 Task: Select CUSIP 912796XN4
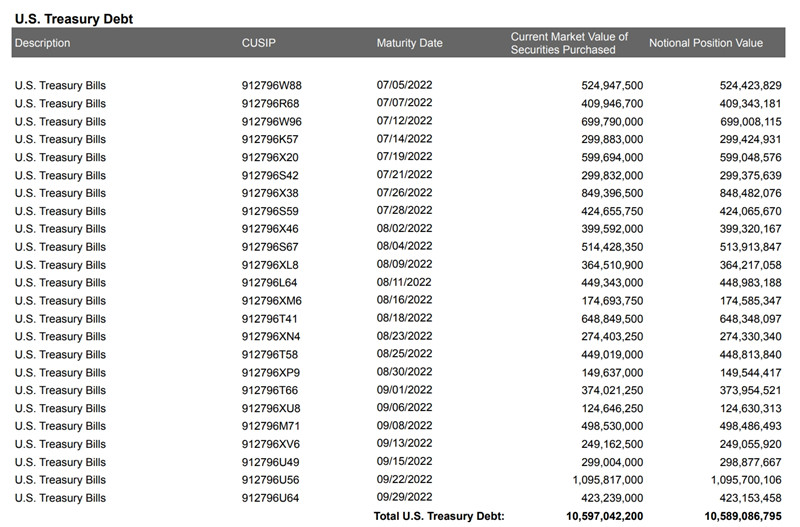point(270,337)
